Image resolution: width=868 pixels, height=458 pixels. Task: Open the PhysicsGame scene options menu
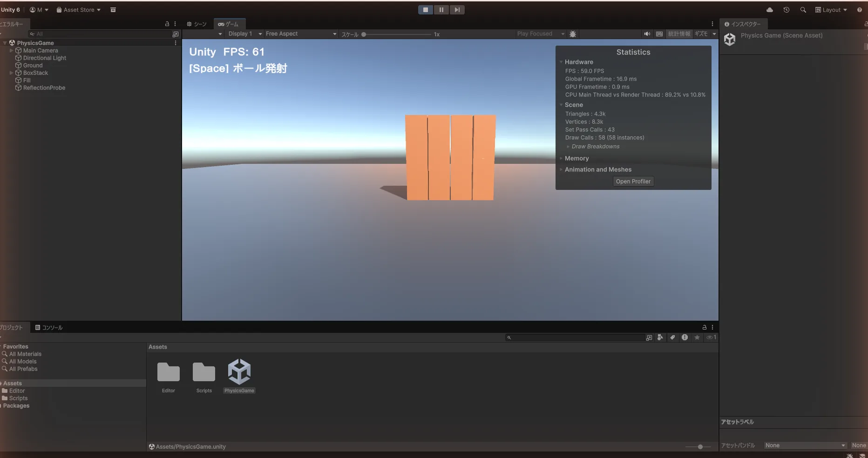[176, 43]
